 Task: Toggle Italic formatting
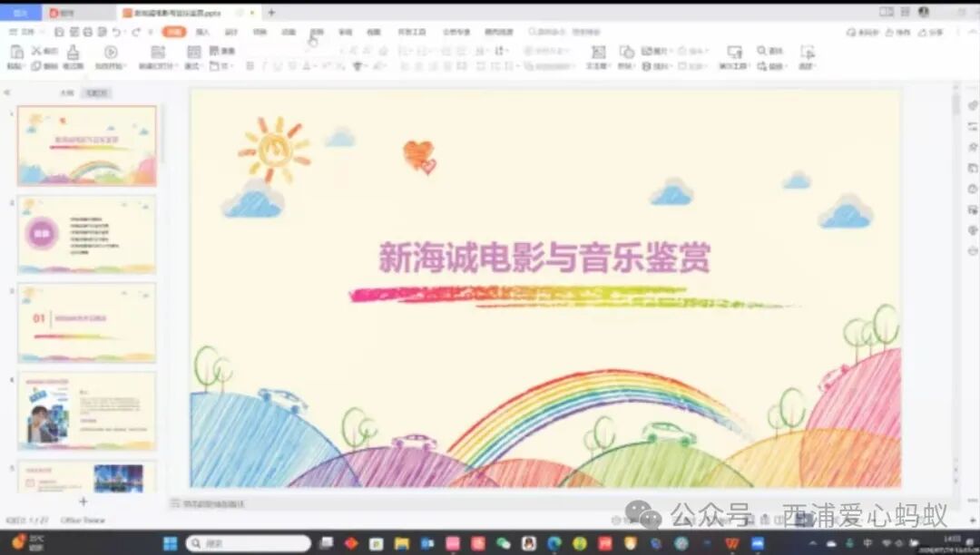coord(264,65)
